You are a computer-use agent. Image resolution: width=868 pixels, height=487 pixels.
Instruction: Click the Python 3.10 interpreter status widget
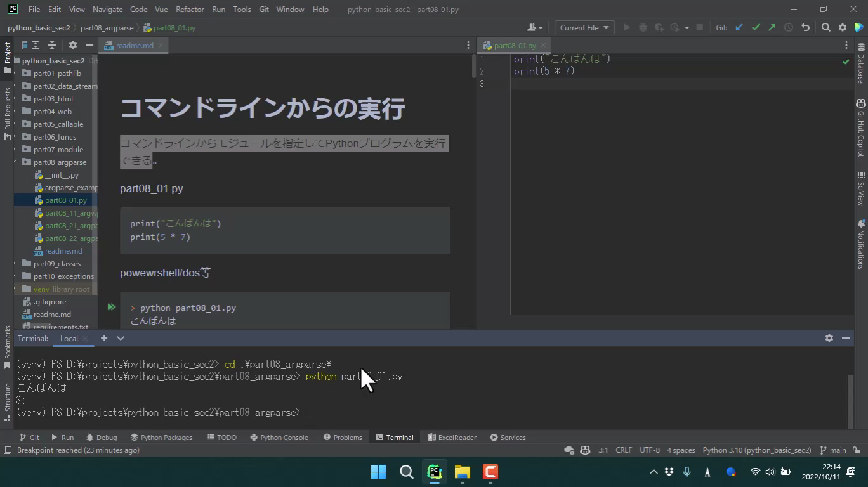pos(756,450)
